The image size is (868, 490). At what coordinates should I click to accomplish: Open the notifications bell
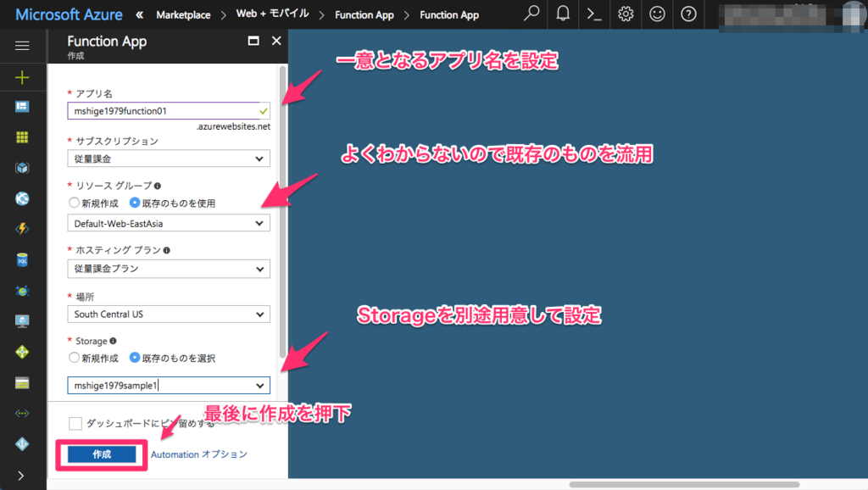click(562, 14)
